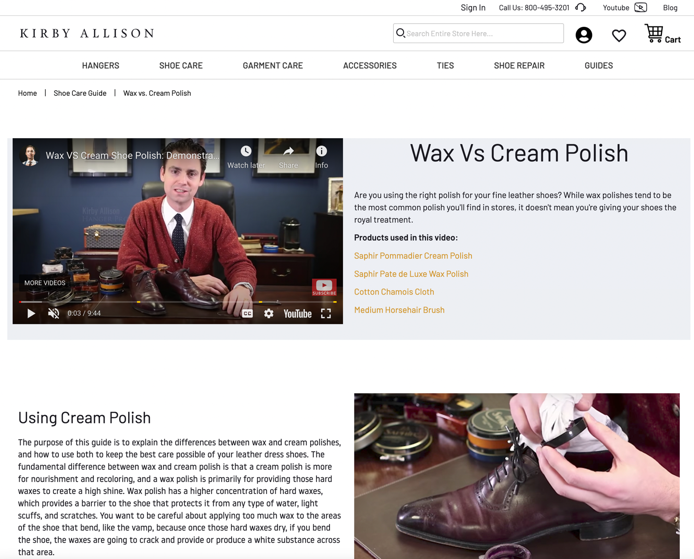Screen dimensions: 694x559
Task: Unmute the video with the speaker icon
Action: [x=54, y=313]
